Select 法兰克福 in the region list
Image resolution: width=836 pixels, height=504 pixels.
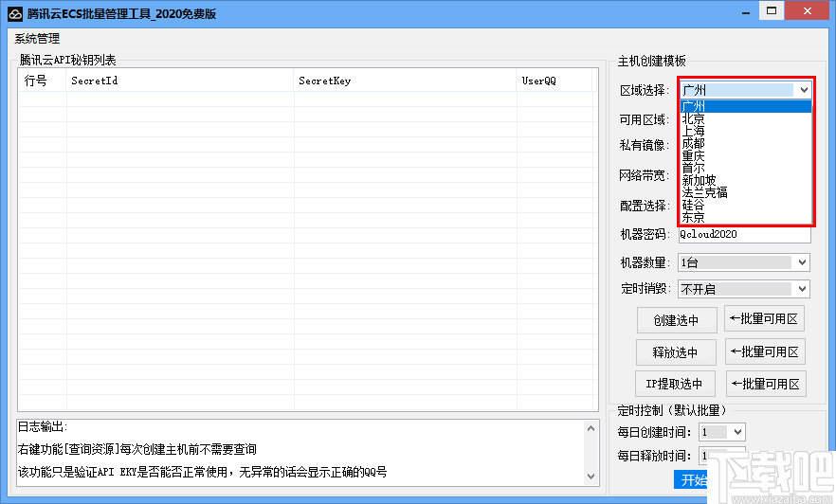[x=746, y=193]
